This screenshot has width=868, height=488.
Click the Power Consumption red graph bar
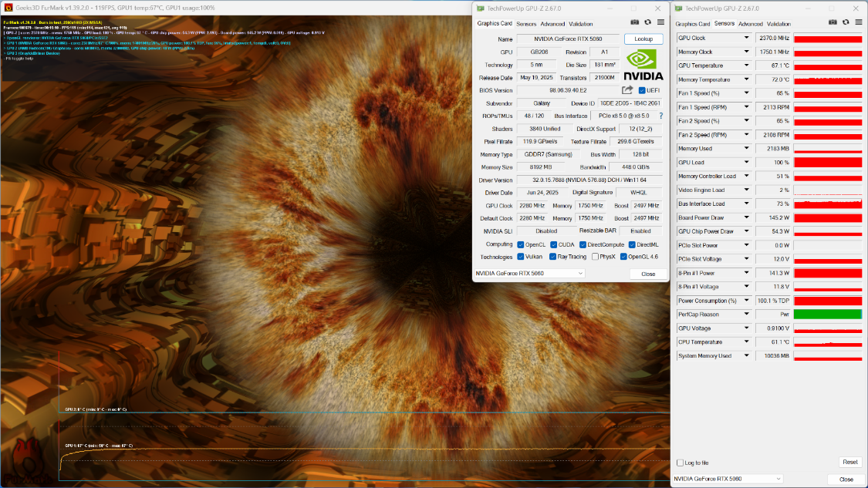(828, 301)
